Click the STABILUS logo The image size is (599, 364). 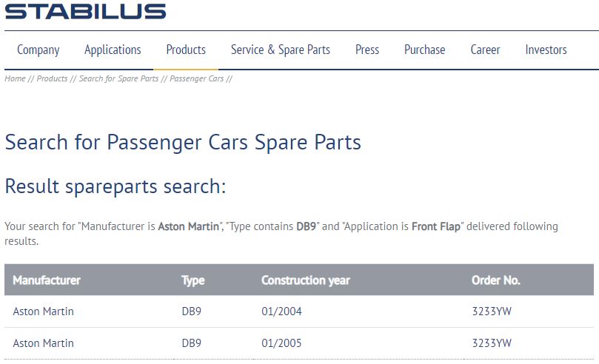85,11
